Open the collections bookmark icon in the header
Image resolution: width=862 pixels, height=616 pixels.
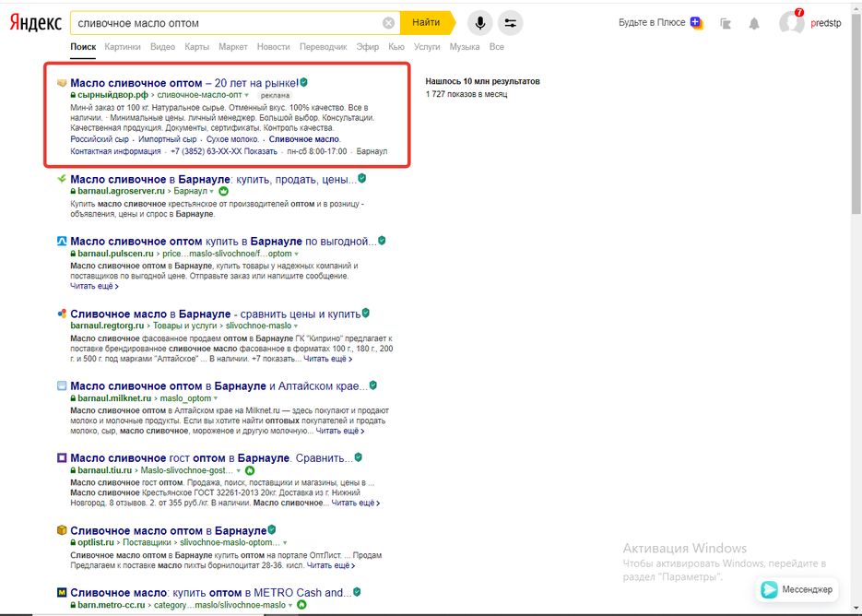coord(726,23)
